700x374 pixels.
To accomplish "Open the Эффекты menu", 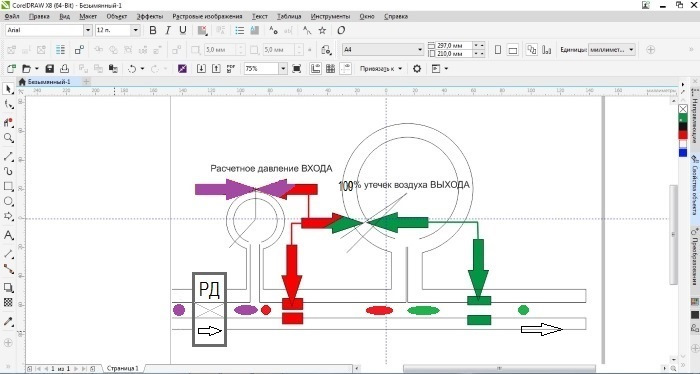I will 150,16.
